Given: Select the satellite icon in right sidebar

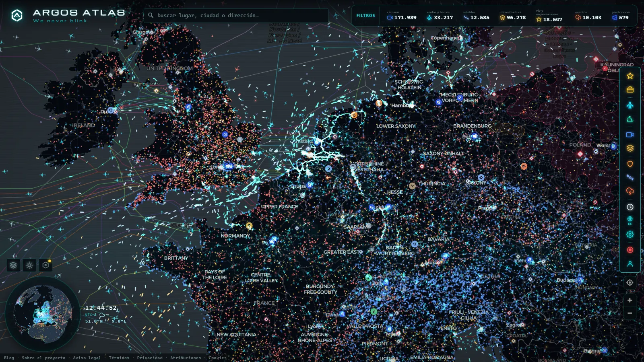Looking at the screenshot, I should (630, 177).
